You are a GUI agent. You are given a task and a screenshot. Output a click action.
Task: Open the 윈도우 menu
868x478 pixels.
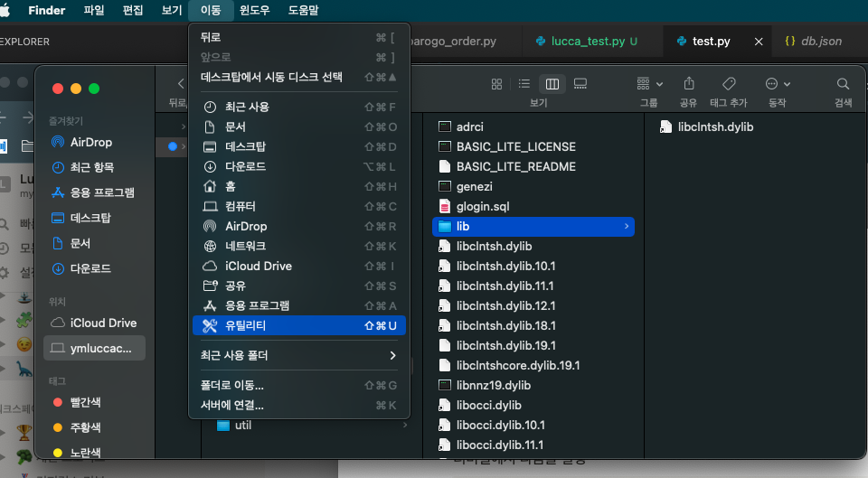(x=255, y=10)
